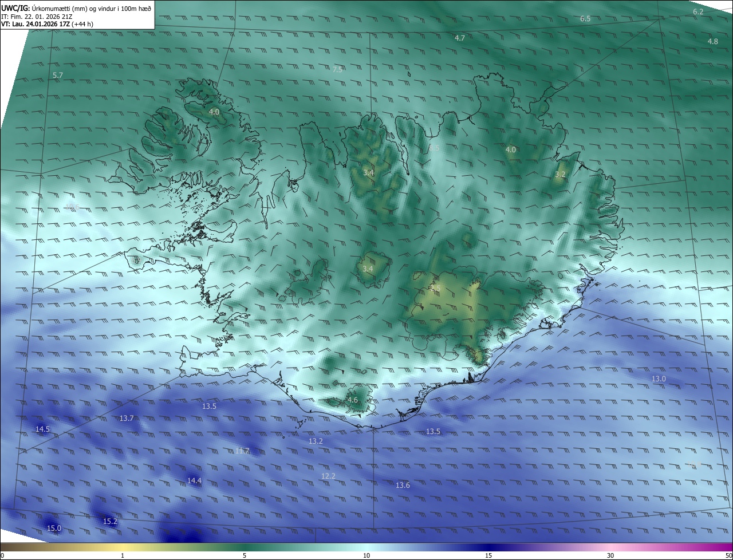Select the 5.7 value label

pos(57,75)
